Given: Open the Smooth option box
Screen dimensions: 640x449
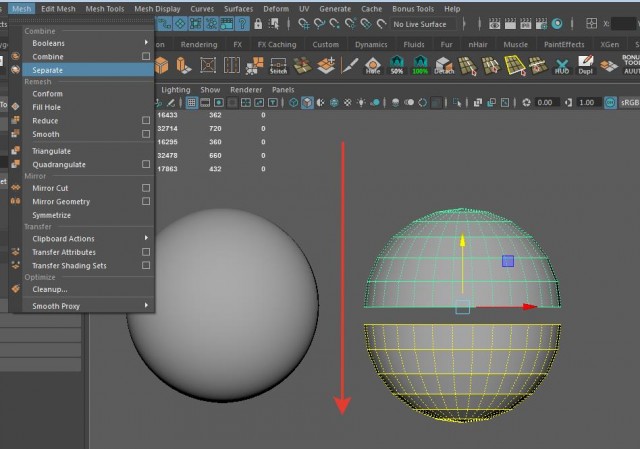Looking at the screenshot, I should click(x=146, y=134).
